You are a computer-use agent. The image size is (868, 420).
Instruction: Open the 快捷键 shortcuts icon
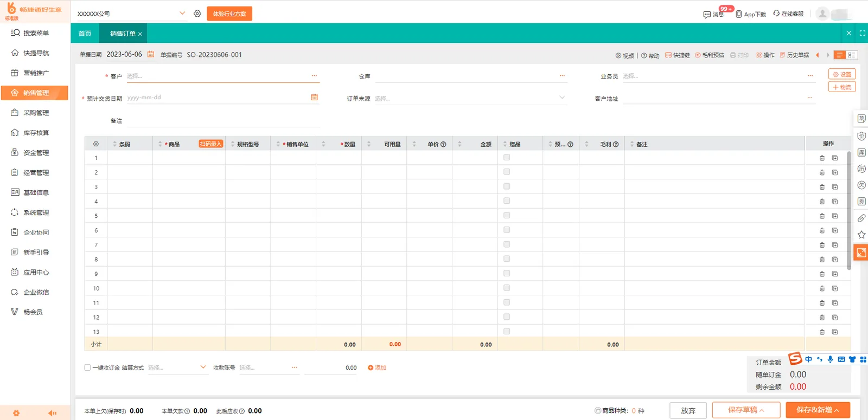tap(668, 55)
